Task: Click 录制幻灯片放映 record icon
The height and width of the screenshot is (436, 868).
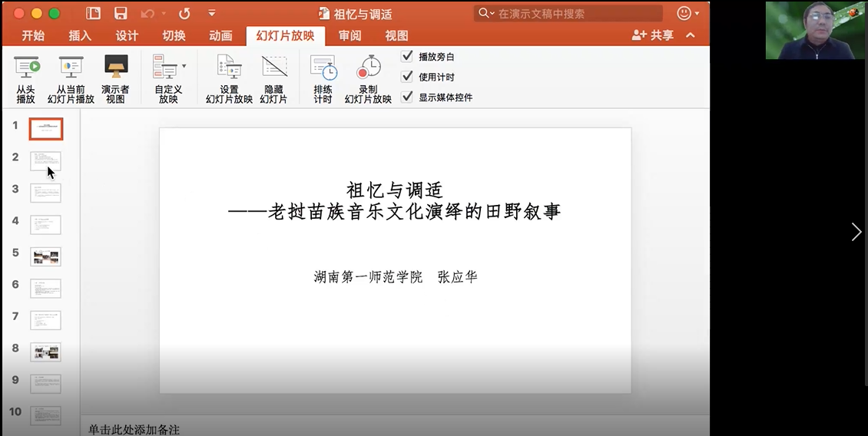Action: (368, 68)
